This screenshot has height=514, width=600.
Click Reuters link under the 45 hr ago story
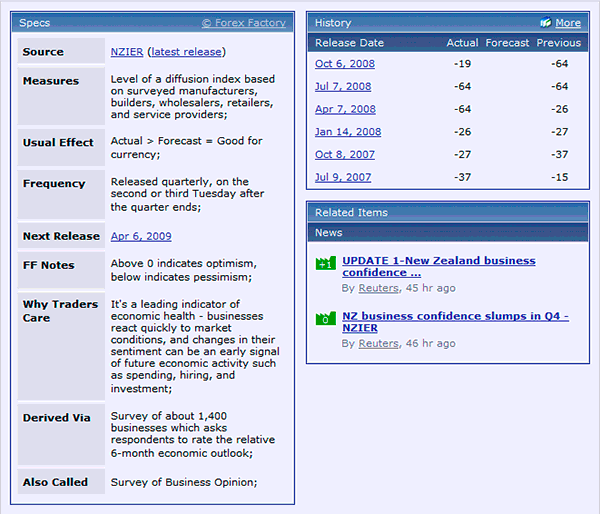click(x=378, y=288)
